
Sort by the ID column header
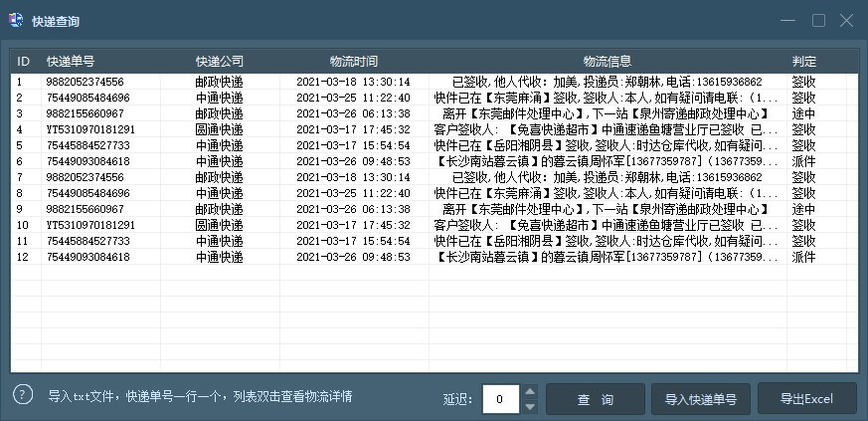pos(23,61)
